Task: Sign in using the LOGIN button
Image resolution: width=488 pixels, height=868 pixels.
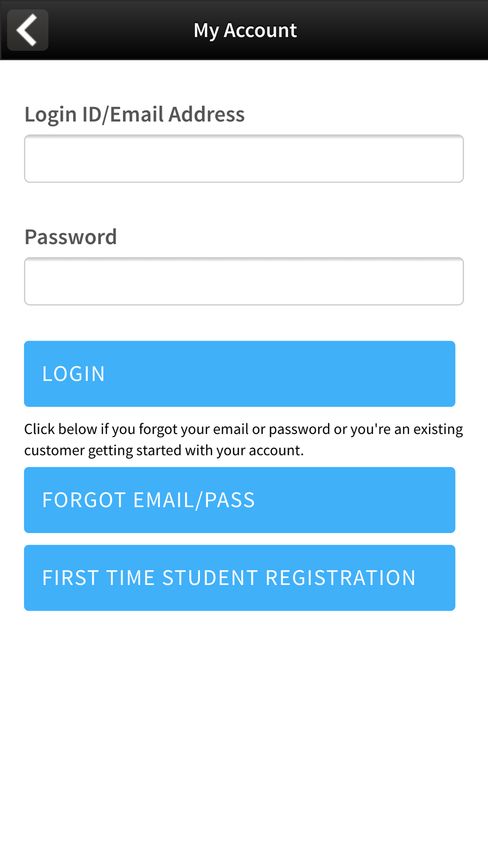Action: 240,374
